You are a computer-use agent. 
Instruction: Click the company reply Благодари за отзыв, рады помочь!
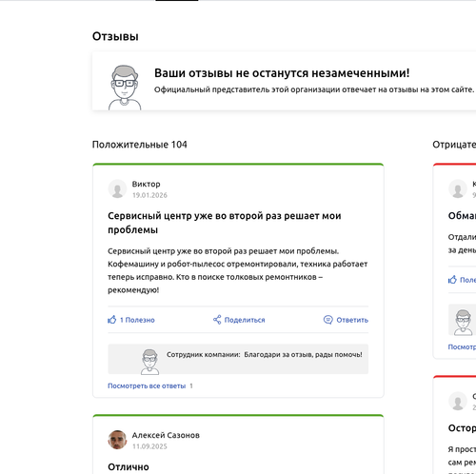(x=303, y=354)
